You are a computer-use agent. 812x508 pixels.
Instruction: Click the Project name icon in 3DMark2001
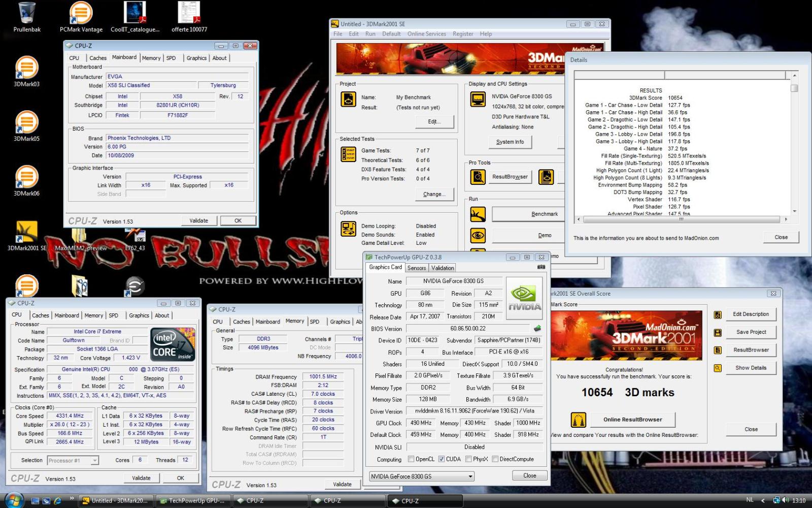(x=348, y=99)
